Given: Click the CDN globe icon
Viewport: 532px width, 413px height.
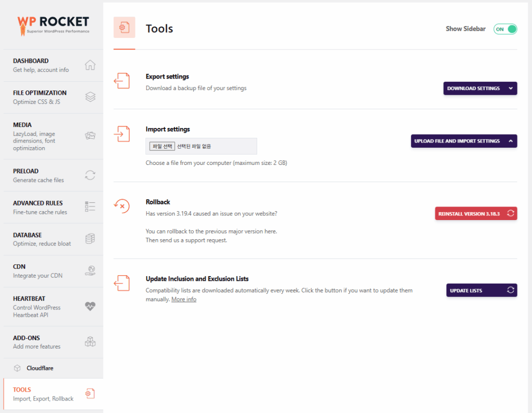Looking at the screenshot, I should pyautogui.click(x=90, y=270).
